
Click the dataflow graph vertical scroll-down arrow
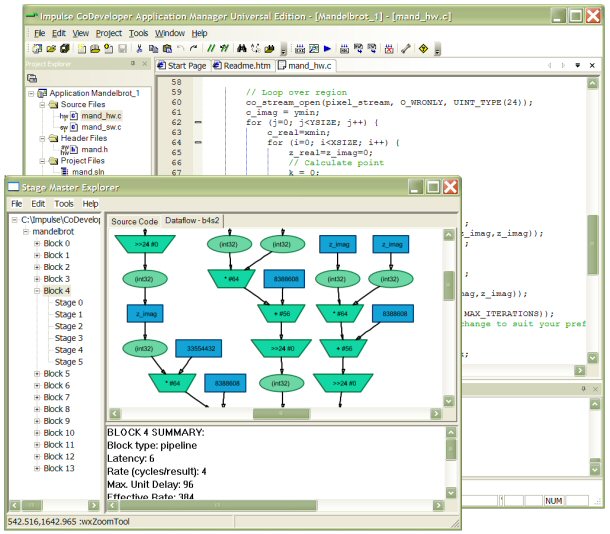click(449, 401)
